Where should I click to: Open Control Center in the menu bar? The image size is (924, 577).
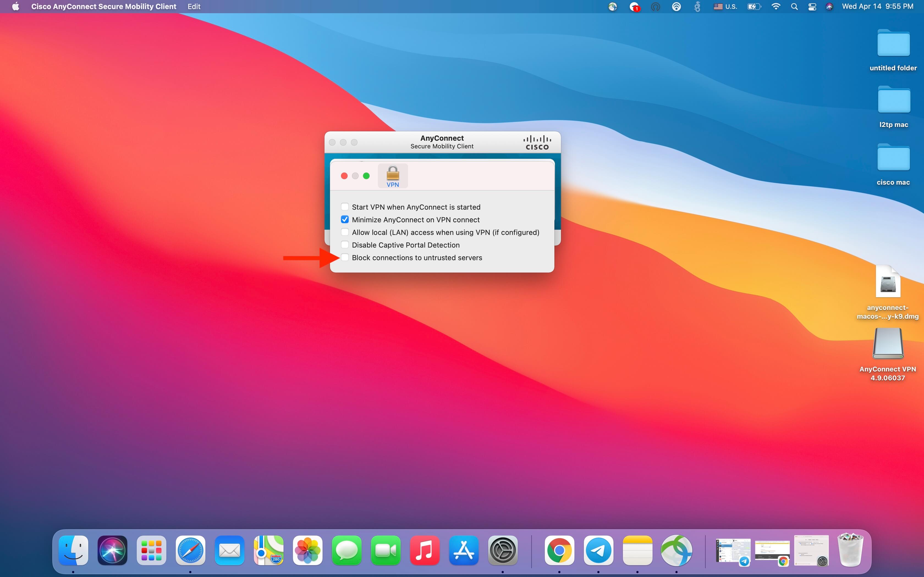pyautogui.click(x=812, y=7)
